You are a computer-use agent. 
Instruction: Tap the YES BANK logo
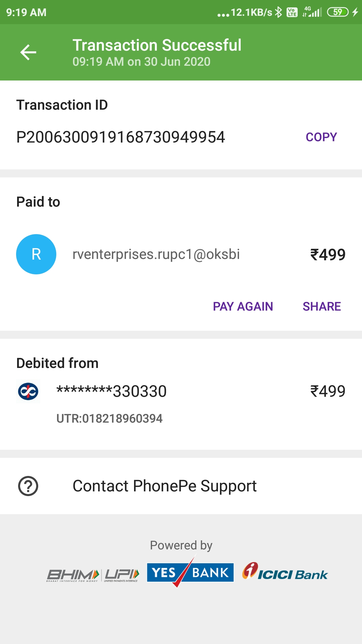pos(190,572)
